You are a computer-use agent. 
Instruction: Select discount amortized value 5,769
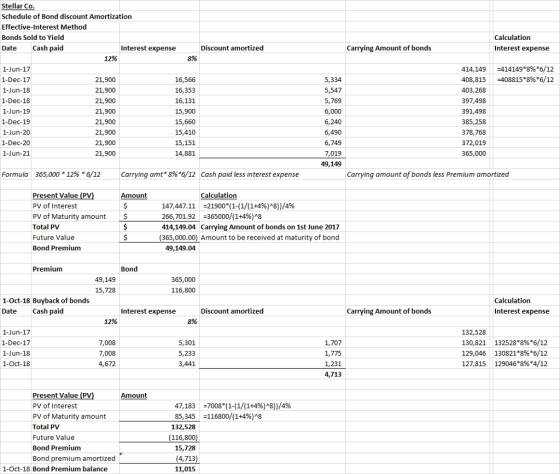(x=333, y=101)
